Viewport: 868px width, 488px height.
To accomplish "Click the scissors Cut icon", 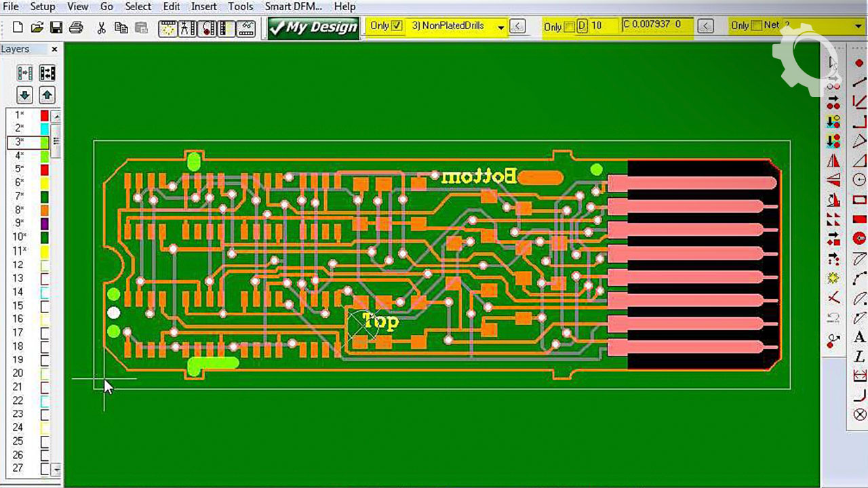I will pos(102,28).
